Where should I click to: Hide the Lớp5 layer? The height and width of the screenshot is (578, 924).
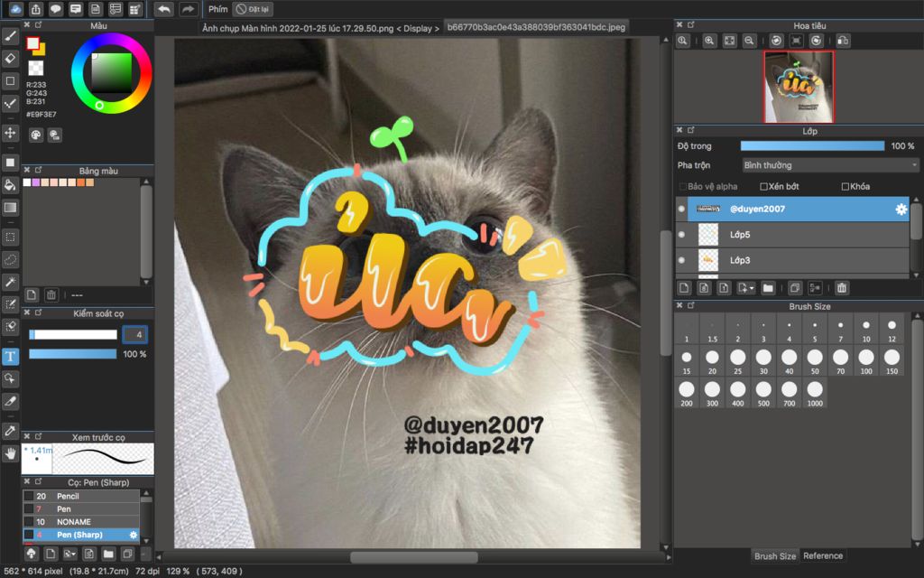click(x=682, y=234)
